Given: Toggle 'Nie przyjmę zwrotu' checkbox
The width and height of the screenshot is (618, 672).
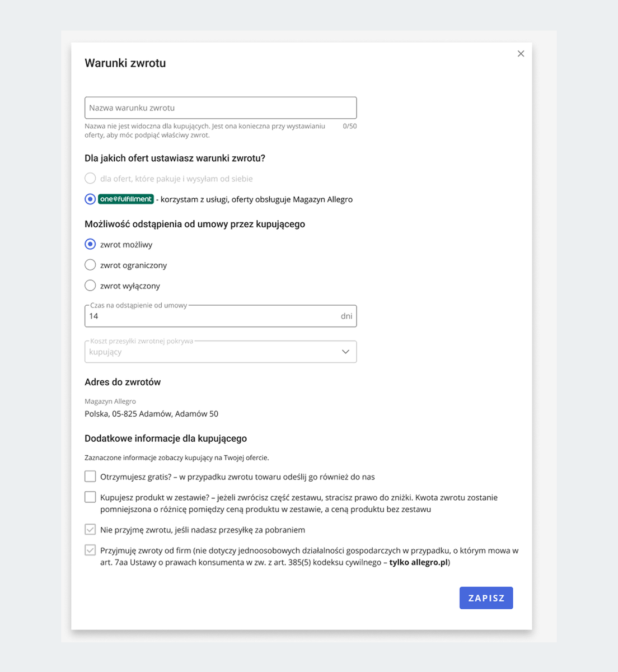Looking at the screenshot, I should 90,529.
